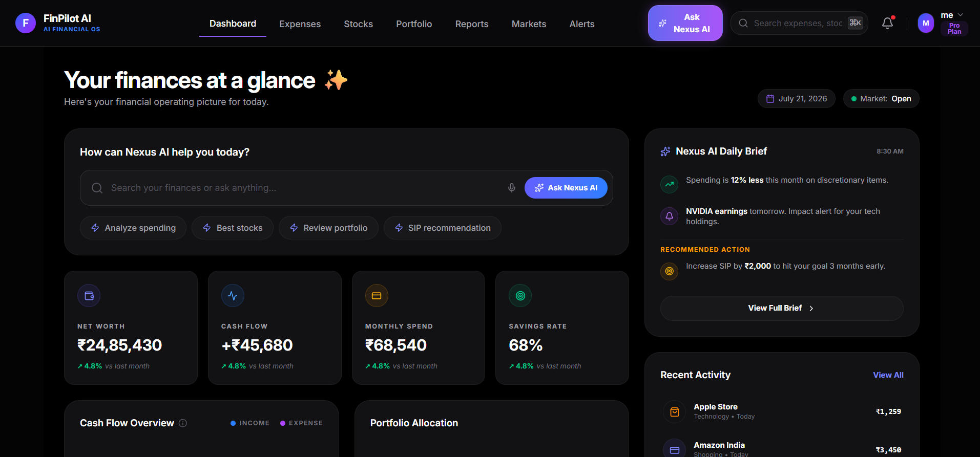Click the spending trend up icon in brief
The image size is (980, 457).
(669, 184)
